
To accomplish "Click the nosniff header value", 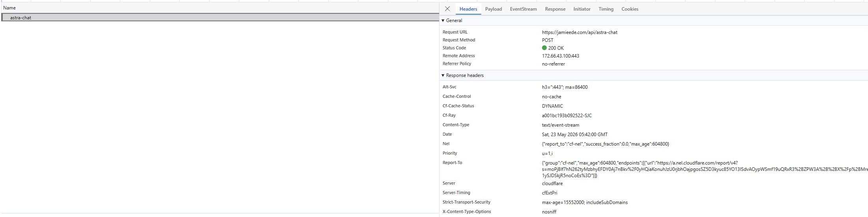I will 549,212.
